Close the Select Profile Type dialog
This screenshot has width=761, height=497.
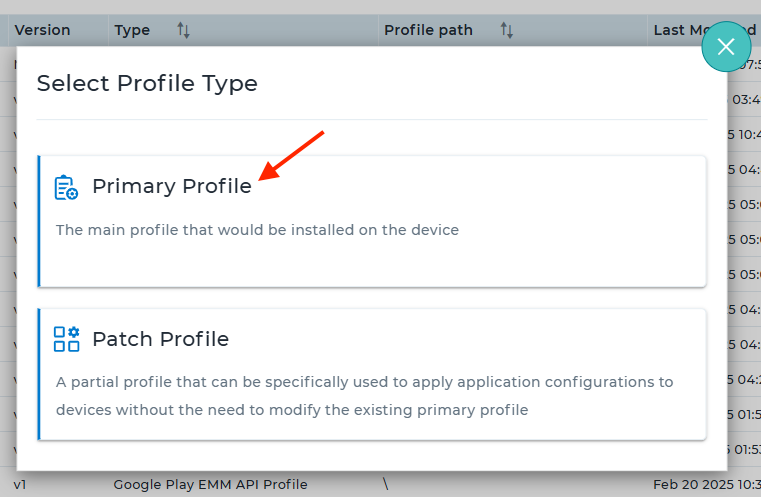coord(726,47)
